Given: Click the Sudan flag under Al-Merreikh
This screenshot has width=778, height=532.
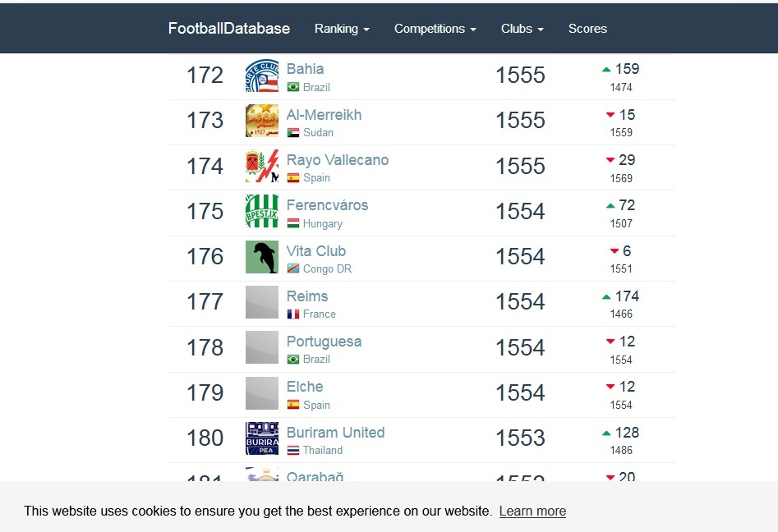Looking at the screenshot, I should [x=293, y=133].
